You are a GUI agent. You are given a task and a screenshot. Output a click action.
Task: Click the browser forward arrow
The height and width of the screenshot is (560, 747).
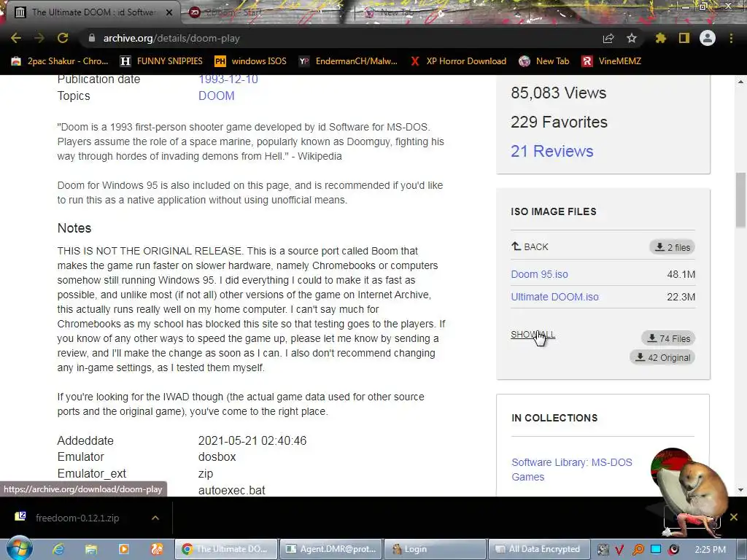pyautogui.click(x=39, y=38)
